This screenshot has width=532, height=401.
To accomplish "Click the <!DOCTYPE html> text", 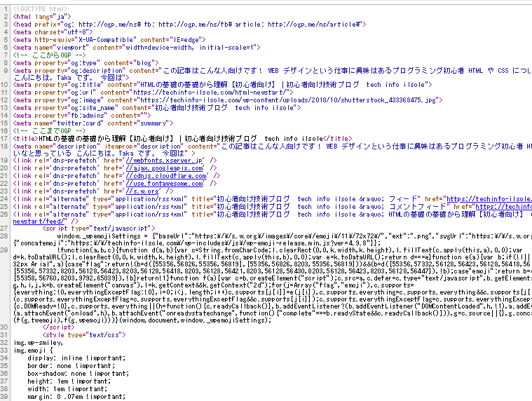I will (40, 9).
